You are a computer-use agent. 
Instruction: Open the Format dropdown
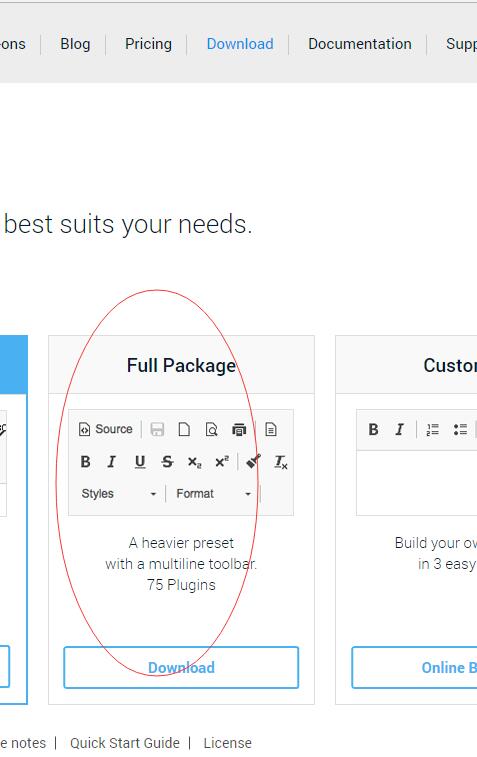coord(213,493)
